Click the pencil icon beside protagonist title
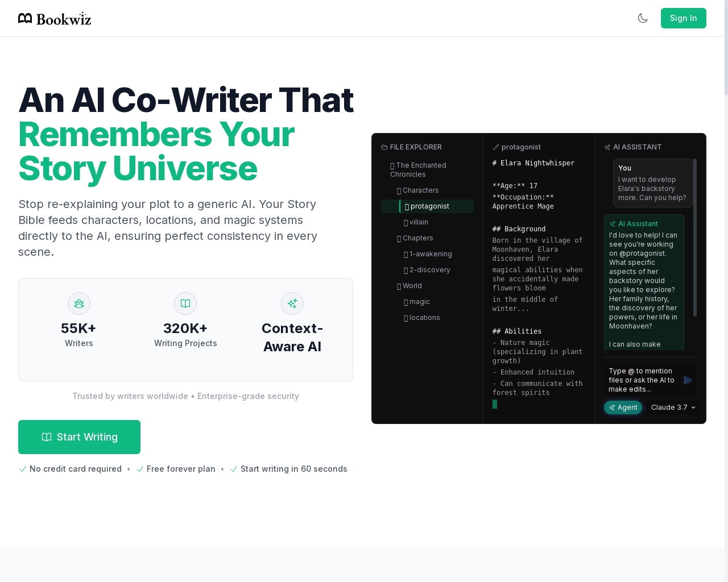The image size is (728, 582). pyautogui.click(x=496, y=147)
